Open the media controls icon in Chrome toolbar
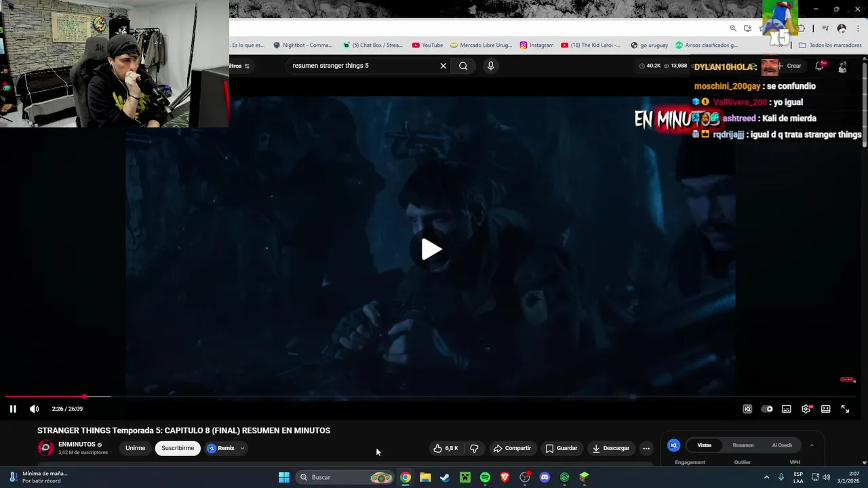The height and width of the screenshot is (488, 868). 825,28
